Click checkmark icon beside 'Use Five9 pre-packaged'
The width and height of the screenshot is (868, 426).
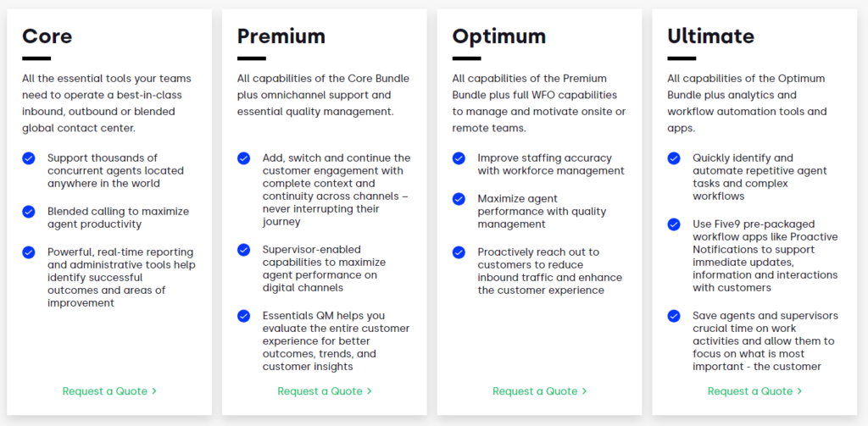(674, 224)
